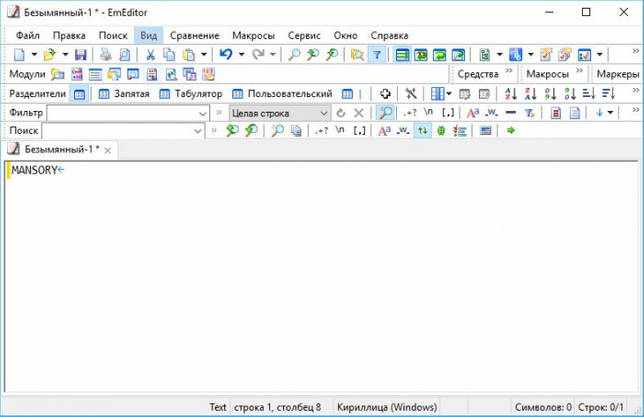
Task: Open the dropdown arrow next to New
Action: click(x=34, y=54)
